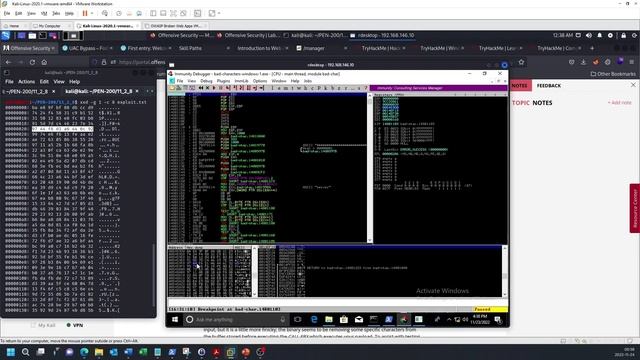Open the Firefox downloads arrow icon
The height and width of the screenshot is (360, 640).
point(583,62)
